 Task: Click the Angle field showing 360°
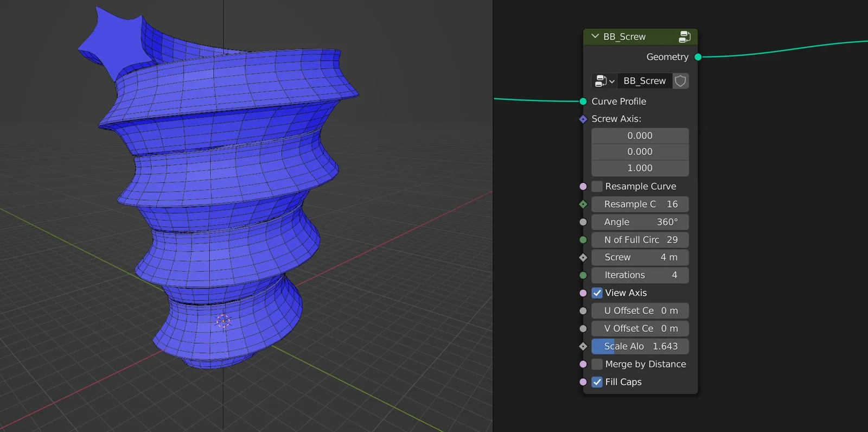(x=640, y=222)
